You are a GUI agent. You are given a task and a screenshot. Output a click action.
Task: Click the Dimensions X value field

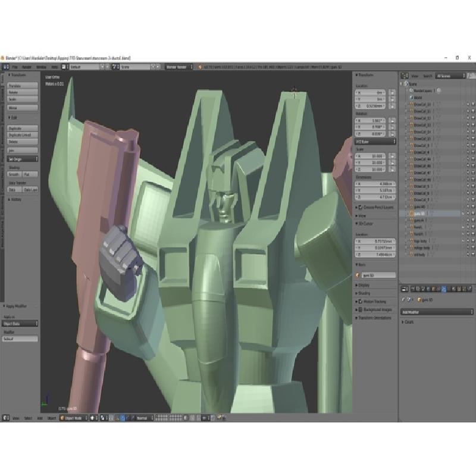375,184
